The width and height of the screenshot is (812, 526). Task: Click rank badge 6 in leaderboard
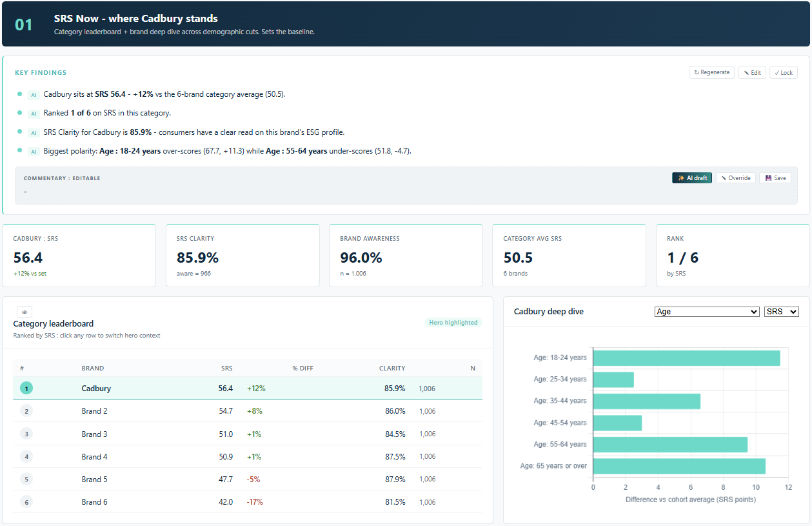(26, 501)
